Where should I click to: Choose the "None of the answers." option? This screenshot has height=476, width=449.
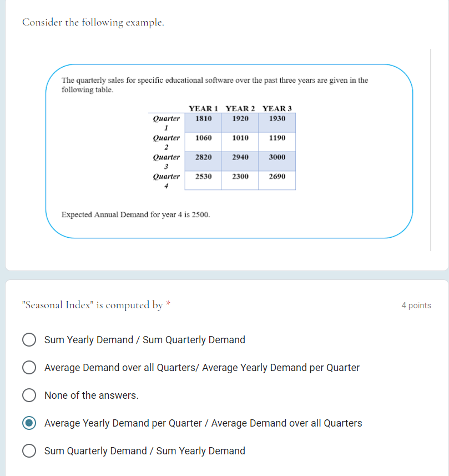[x=29, y=395]
